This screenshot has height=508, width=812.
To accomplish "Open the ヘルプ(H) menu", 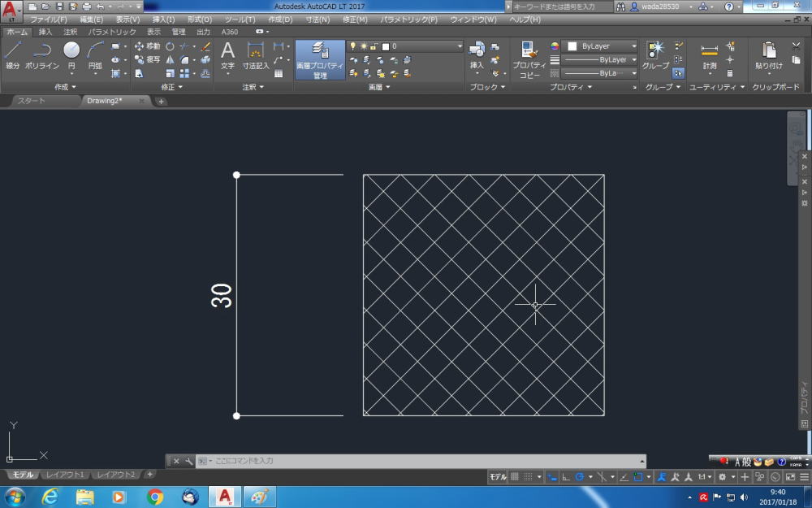I will click(525, 20).
